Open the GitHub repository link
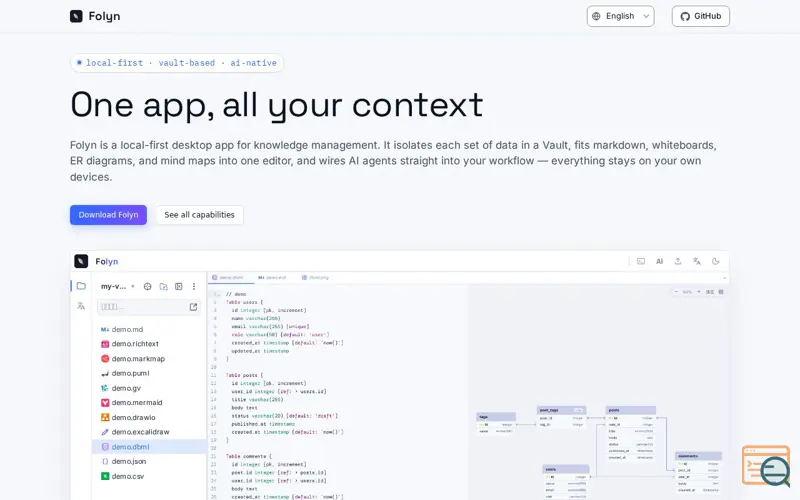Image resolution: width=800 pixels, height=500 pixels. click(701, 16)
